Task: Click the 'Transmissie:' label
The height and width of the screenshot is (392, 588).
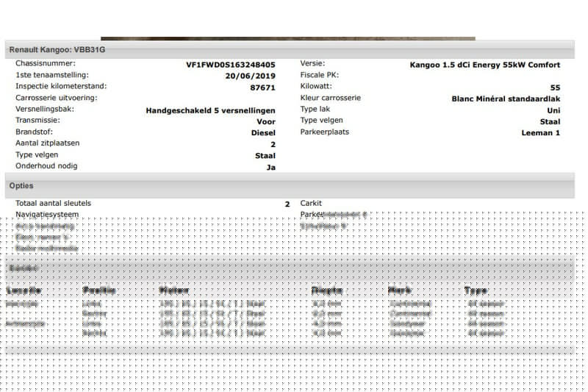Action: (38, 121)
